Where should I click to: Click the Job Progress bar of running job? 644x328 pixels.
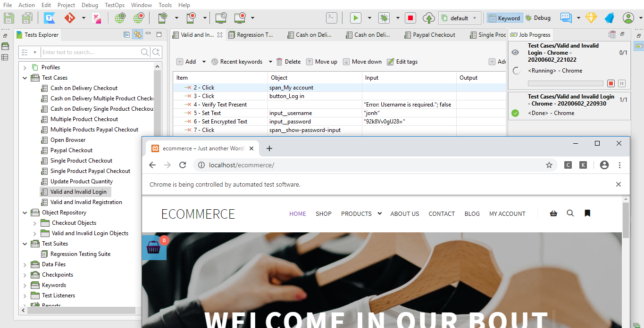(x=565, y=83)
